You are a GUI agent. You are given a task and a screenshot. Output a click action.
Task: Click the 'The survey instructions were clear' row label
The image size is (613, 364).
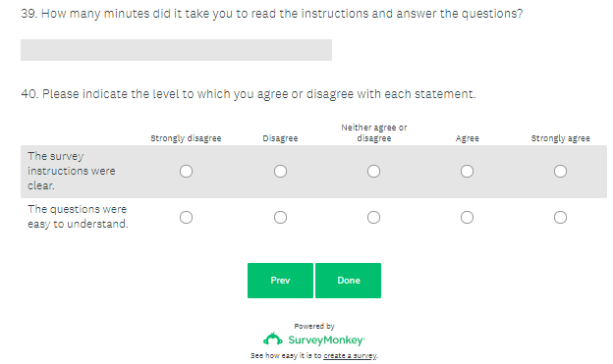72,171
